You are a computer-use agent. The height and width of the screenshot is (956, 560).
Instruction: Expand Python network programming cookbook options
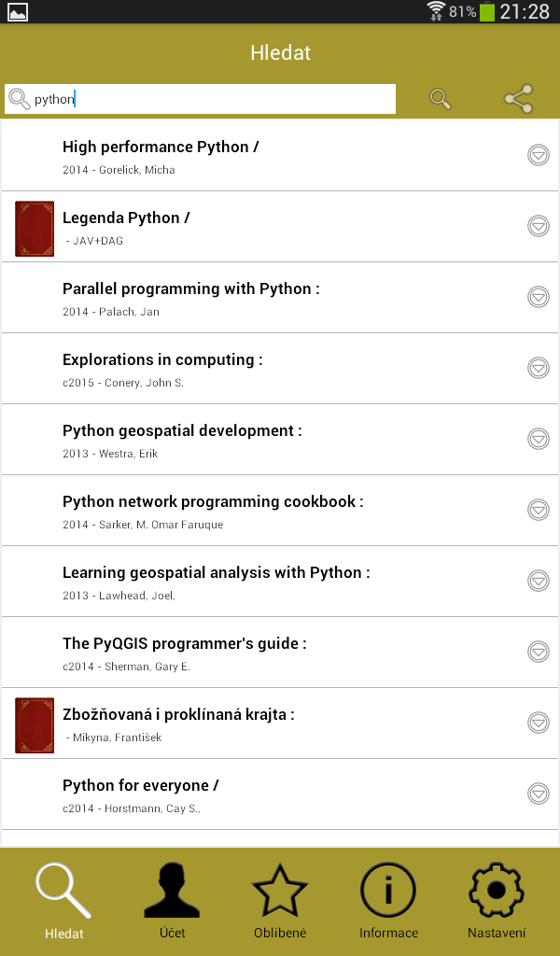click(539, 510)
